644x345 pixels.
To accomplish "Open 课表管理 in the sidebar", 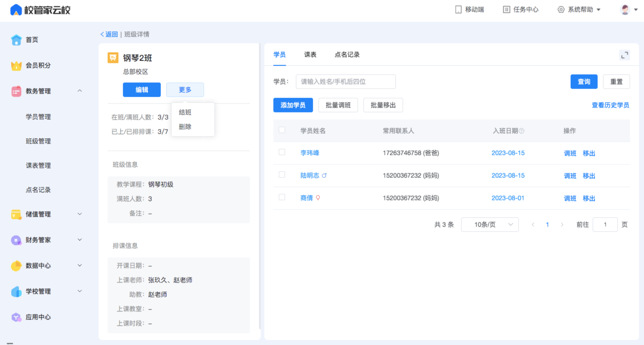I will pyautogui.click(x=38, y=165).
